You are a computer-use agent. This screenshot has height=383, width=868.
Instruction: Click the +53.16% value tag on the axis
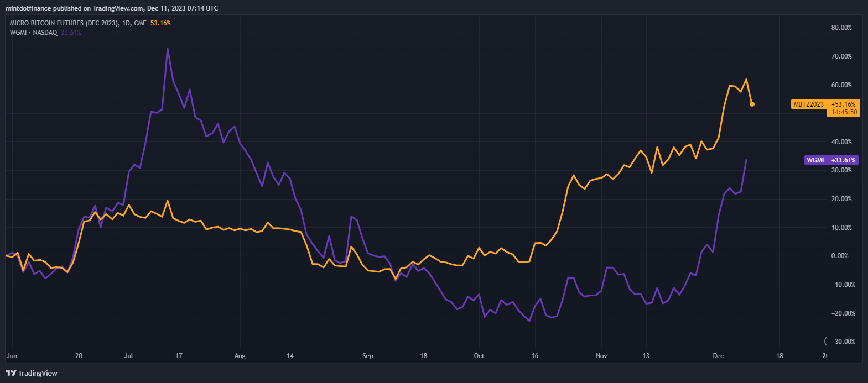(x=843, y=104)
